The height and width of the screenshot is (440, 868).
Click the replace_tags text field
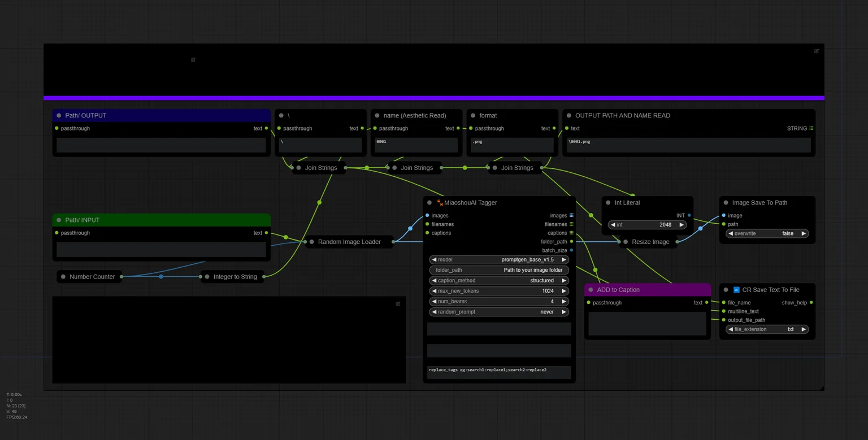pyautogui.click(x=499, y=372)
